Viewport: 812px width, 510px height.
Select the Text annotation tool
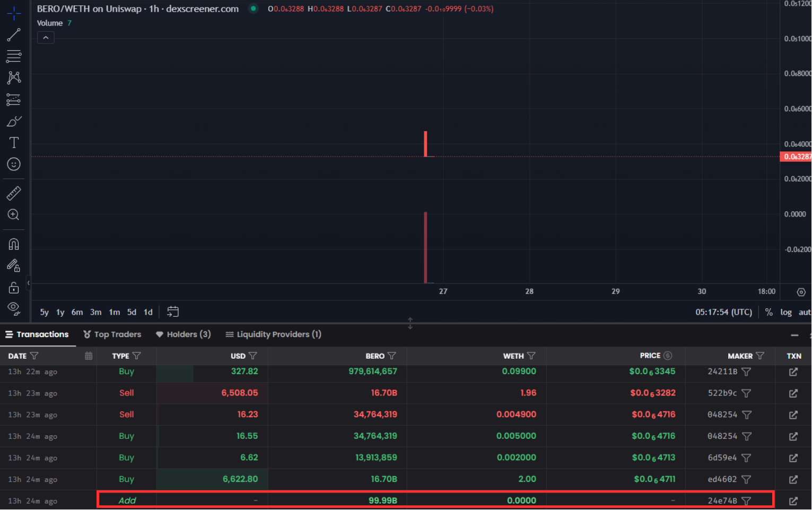14,143
